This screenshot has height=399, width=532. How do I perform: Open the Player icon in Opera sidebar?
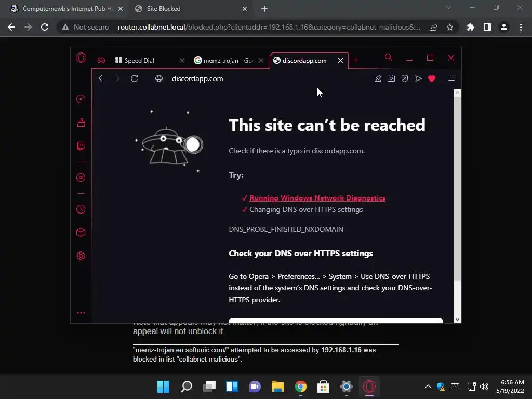click(x=81, y=178)
